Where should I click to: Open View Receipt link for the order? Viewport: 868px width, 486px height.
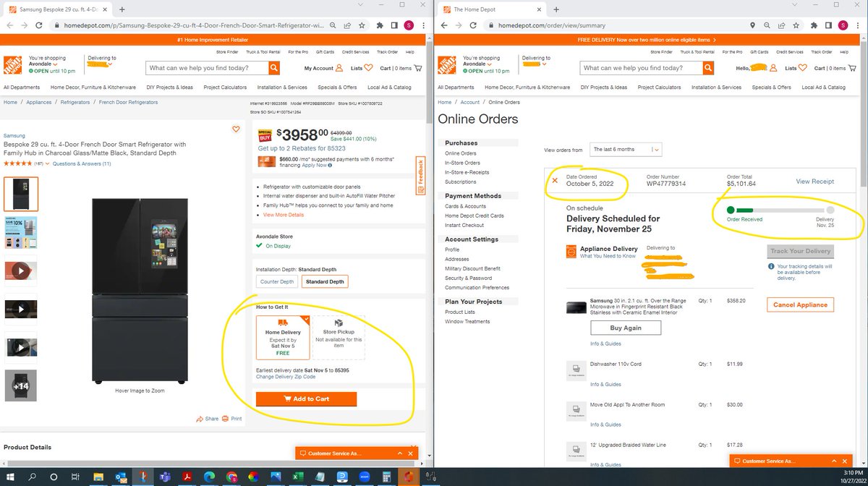[814, 182]
